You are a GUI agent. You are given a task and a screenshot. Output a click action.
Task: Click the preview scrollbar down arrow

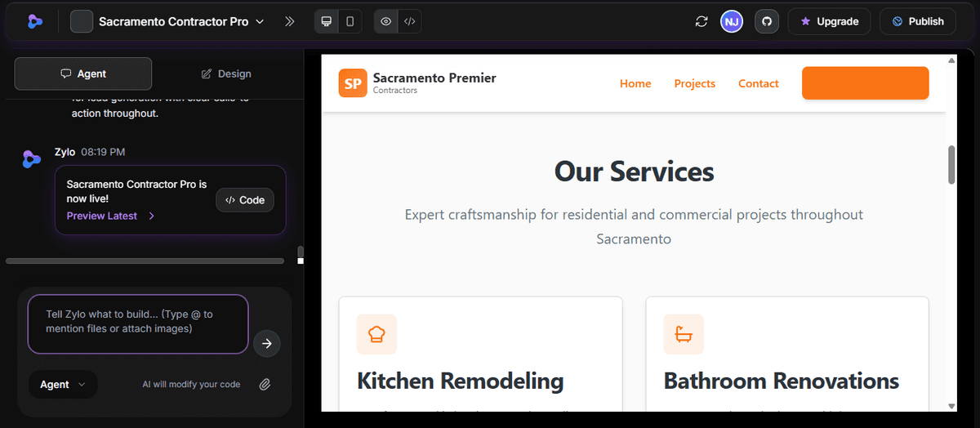click(x=951, y=406)
